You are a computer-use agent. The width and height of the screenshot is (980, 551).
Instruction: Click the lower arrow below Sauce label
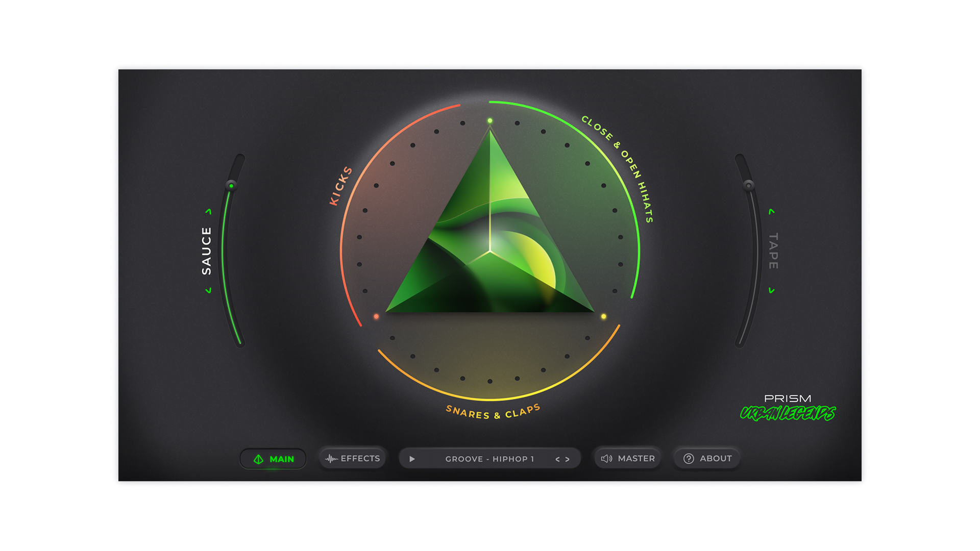click(208, 290)
